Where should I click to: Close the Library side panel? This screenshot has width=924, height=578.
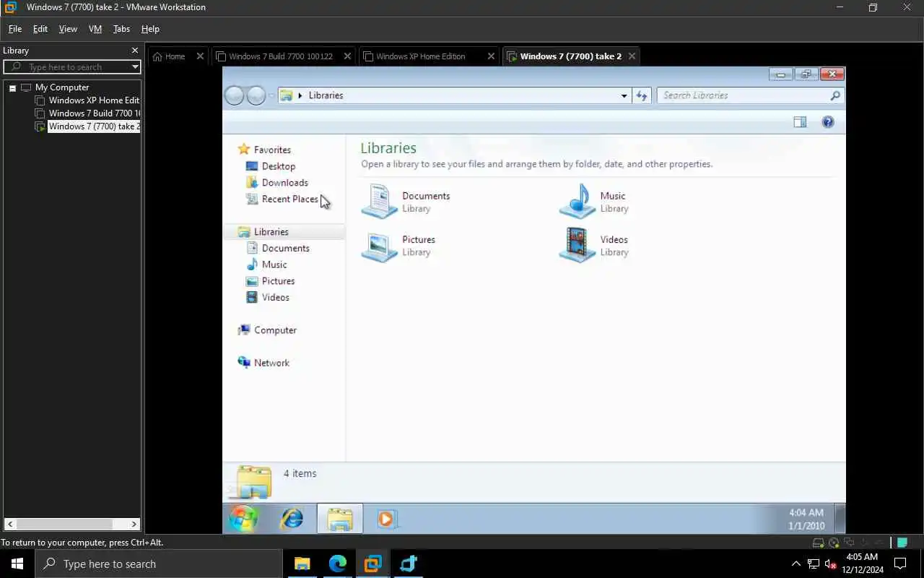135,51
